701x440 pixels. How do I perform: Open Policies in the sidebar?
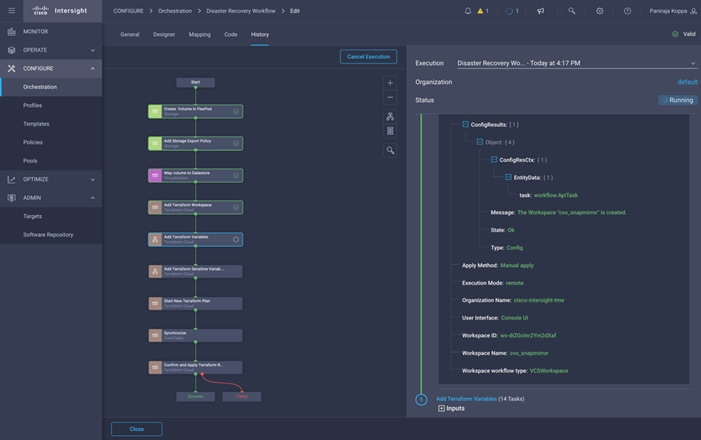(x=51, y=142)
